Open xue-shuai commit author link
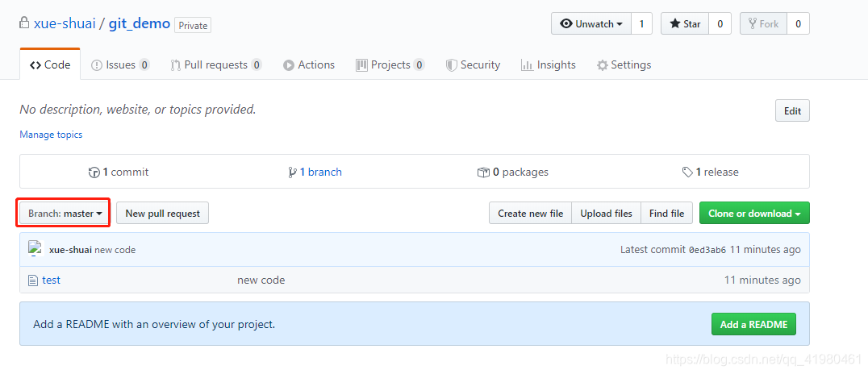Image resolution: width=868 pixels, height=374 pixels. (x=70, y=250)
